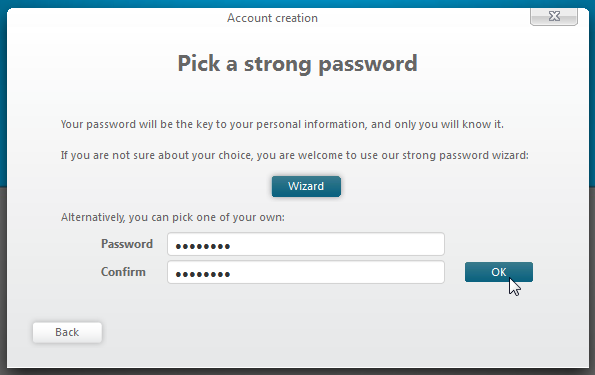Go to the previous step with Back
This screenshot has height=375, width=595.
[67, 332]
